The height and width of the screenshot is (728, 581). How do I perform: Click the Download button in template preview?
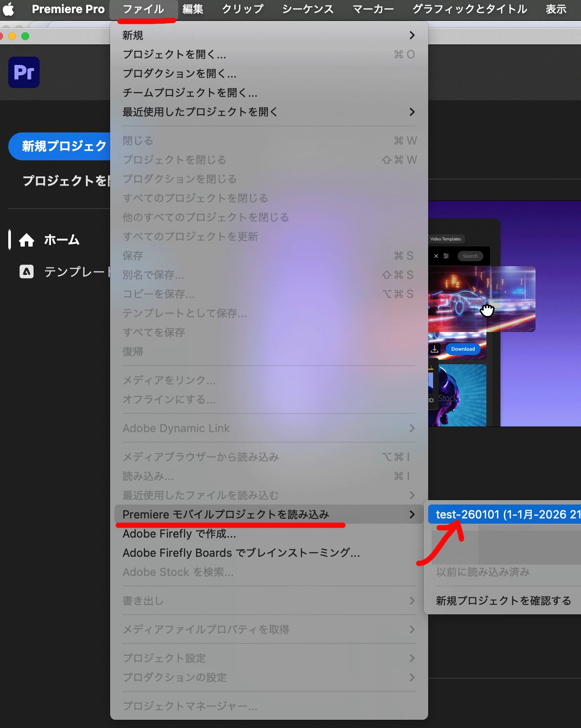pyautogui.click(x=463, y=349)
